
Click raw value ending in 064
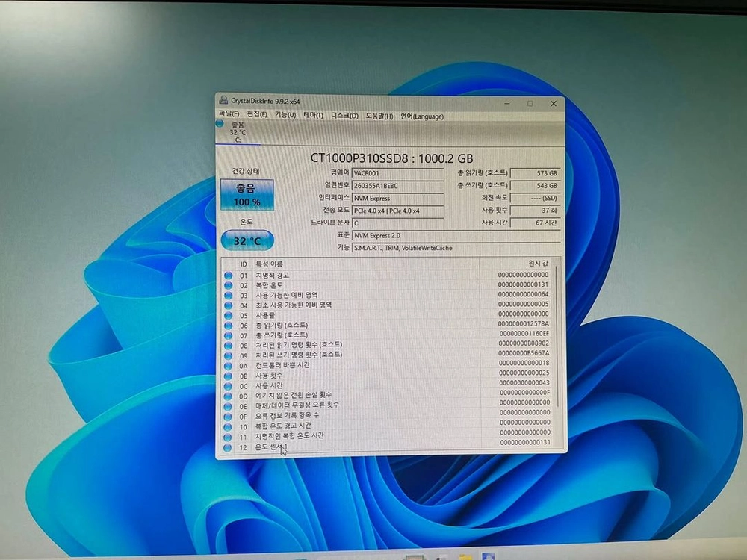(x=524, y=294)
